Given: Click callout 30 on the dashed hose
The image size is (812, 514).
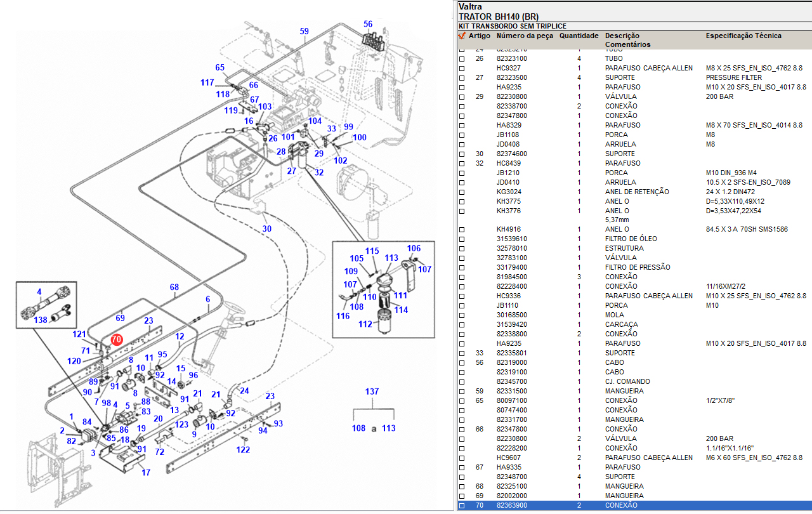Looking at the screenshot, I should click(267, 228).
